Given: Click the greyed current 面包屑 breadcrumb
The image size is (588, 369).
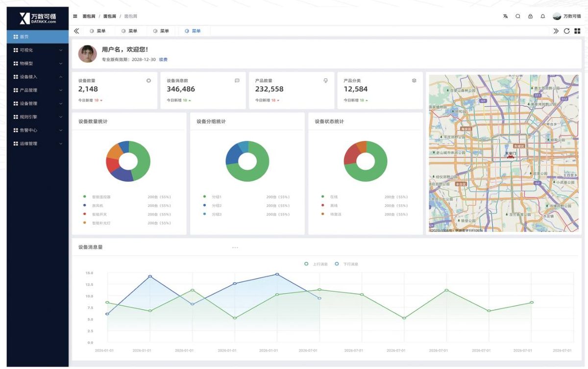Looking at the screenshot, I should [x=131, y=16].
